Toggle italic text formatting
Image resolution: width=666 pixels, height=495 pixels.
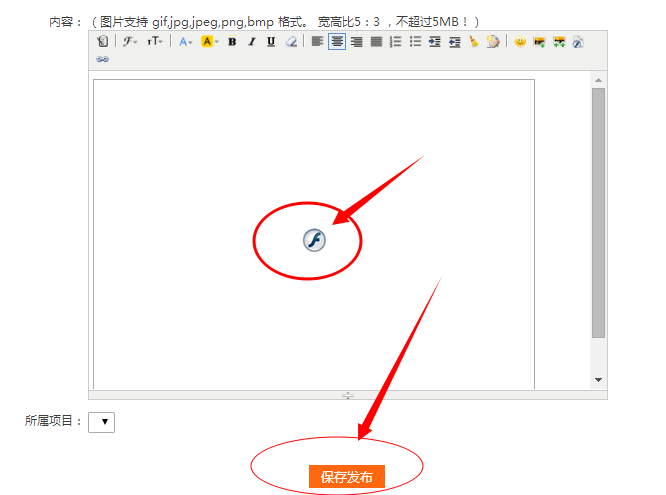click(x=251, y=42)
